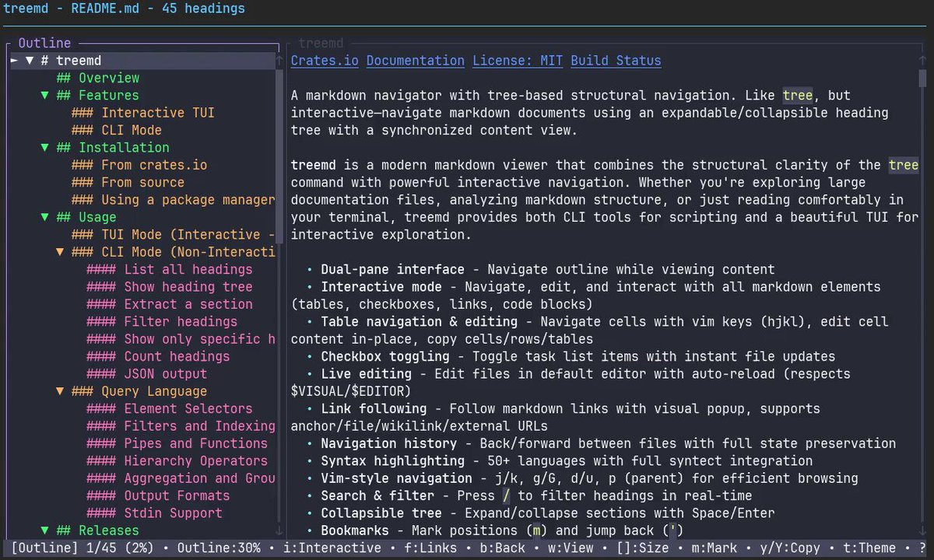Select '#### Count headings' entry
Viewport: 934px width, 560px height.
pos(158,356)
